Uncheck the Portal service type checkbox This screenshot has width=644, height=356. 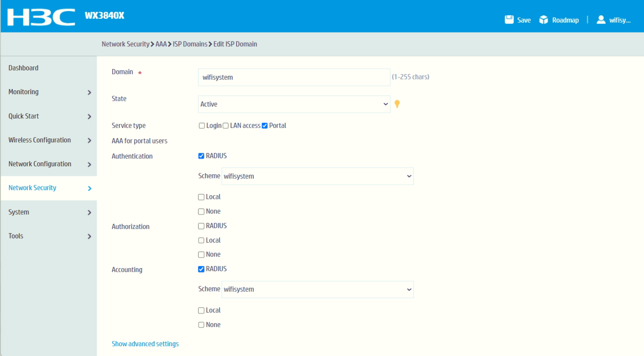click(265, 126)
